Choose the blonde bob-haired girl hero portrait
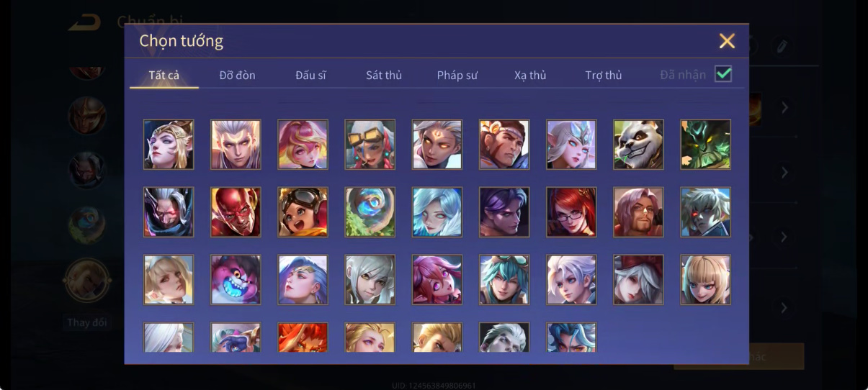Image resolution: width=868 pixels, height=390 pixels. pyautogui.click(x=706, y=279)
